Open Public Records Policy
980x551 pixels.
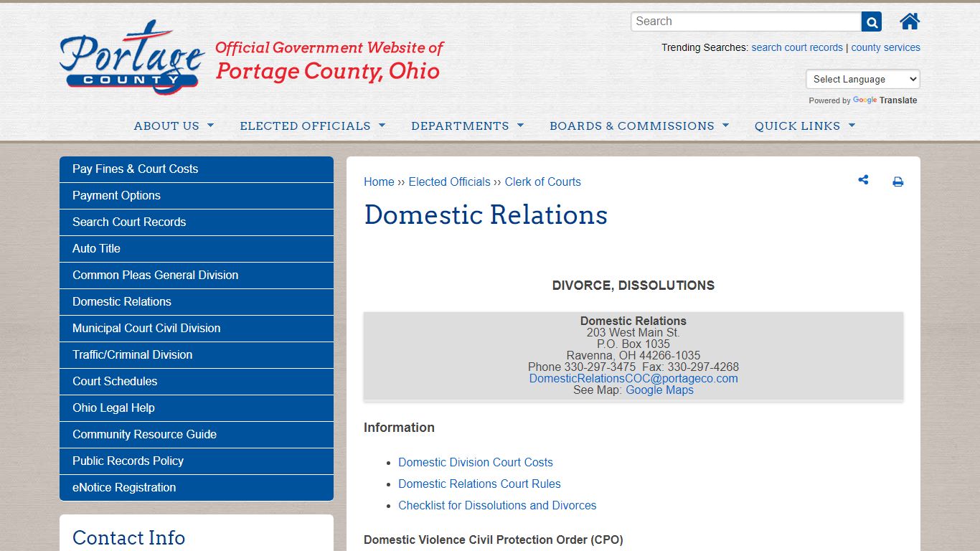(x=197, y=461)
